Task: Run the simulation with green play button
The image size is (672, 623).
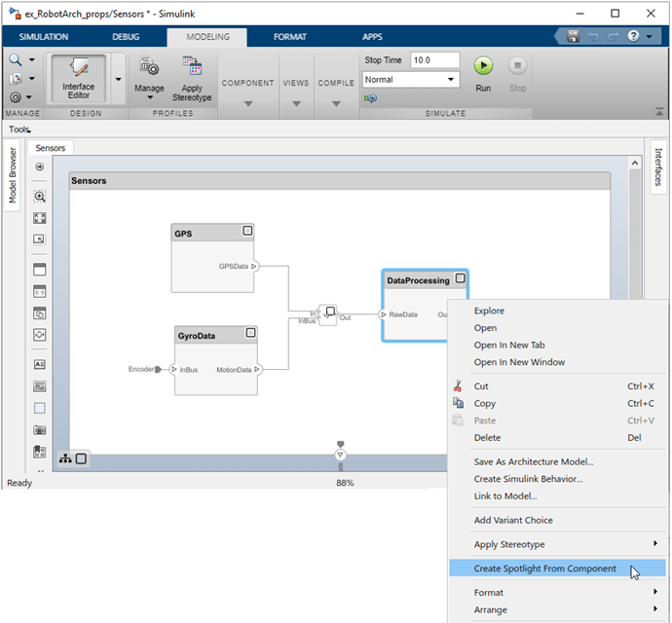Action: [483, 65]
